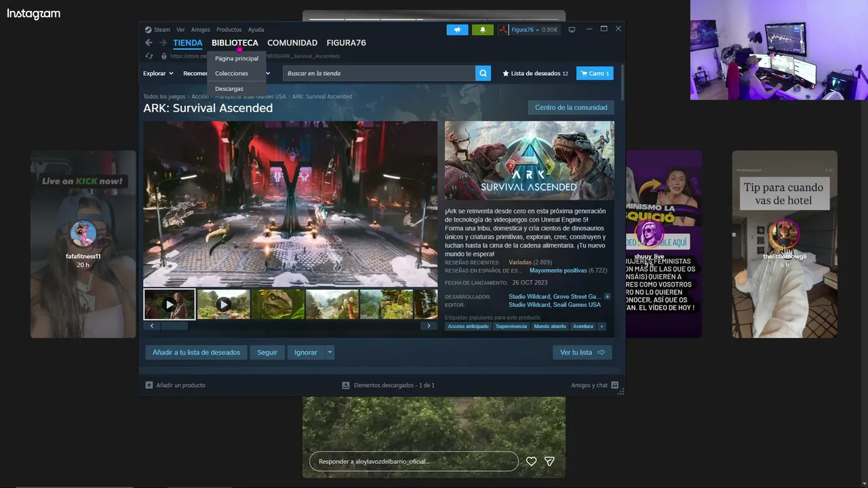868x488 pixels.
Task: Switch to the COMUNIDAD tab
Action: 292,43
